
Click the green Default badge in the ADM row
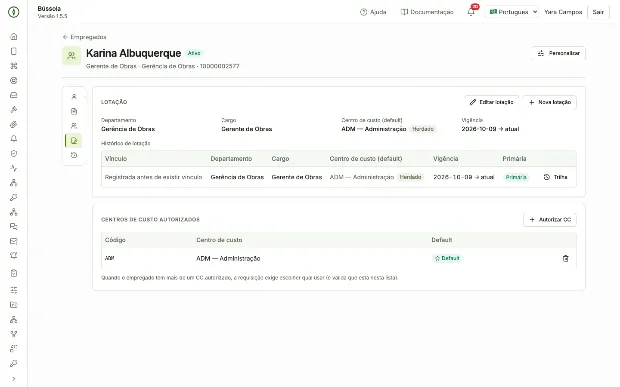tap(447, 258)
